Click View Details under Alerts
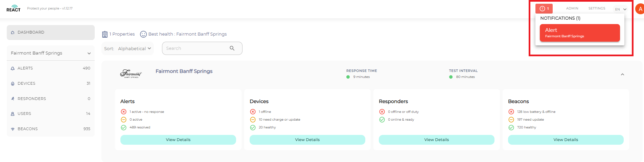 point(178,140)
